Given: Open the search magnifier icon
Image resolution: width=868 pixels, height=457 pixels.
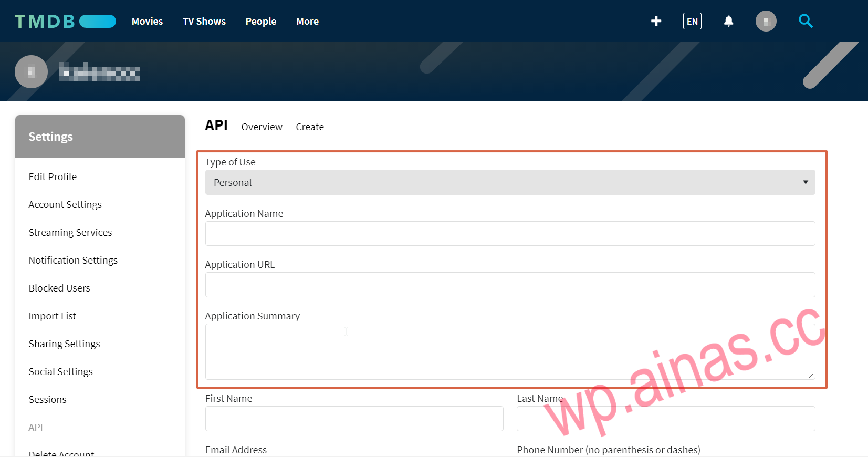Looking at the screenshot, I should point(806,21).
